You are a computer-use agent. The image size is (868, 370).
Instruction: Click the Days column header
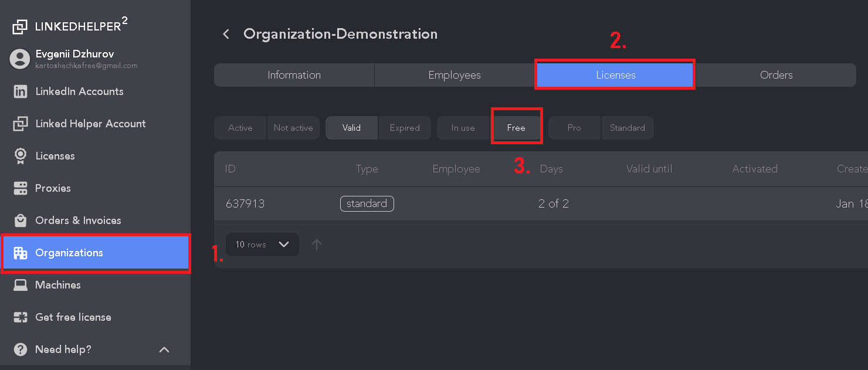[x=551, y=169]
